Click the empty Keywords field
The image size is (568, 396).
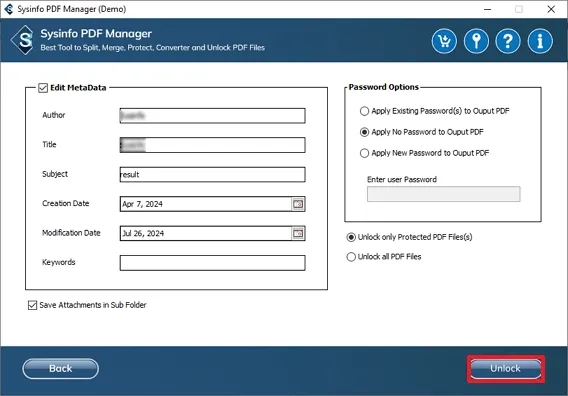[213, 263]
